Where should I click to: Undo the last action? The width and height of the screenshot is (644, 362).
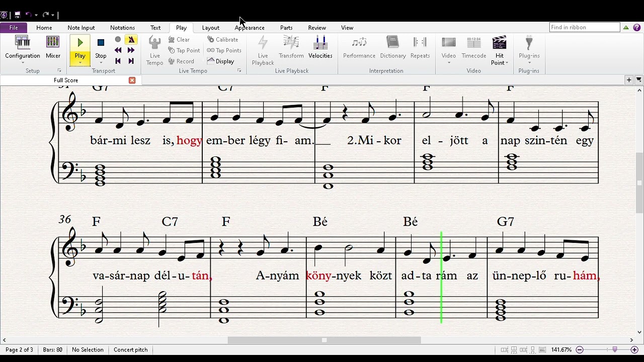29,15
